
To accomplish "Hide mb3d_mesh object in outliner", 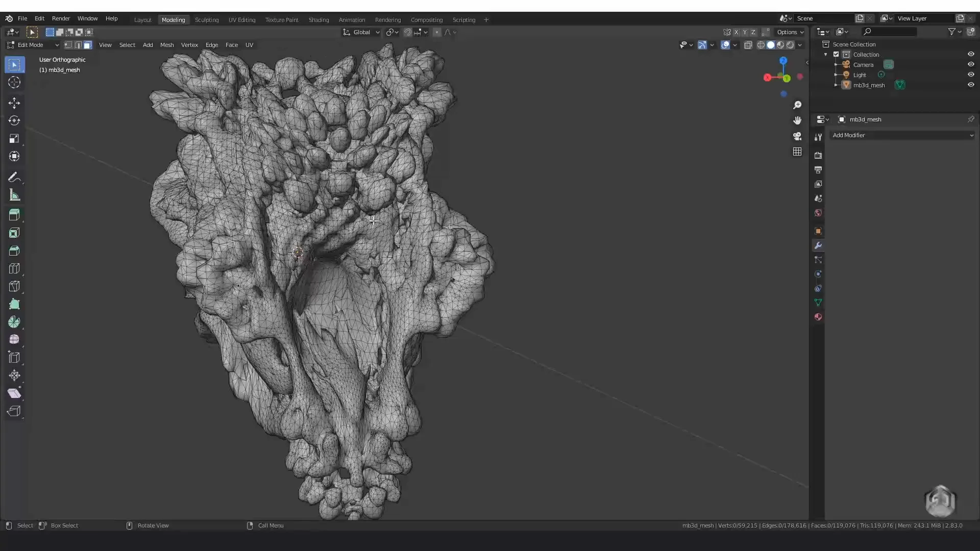I will [x=971, y=85].
